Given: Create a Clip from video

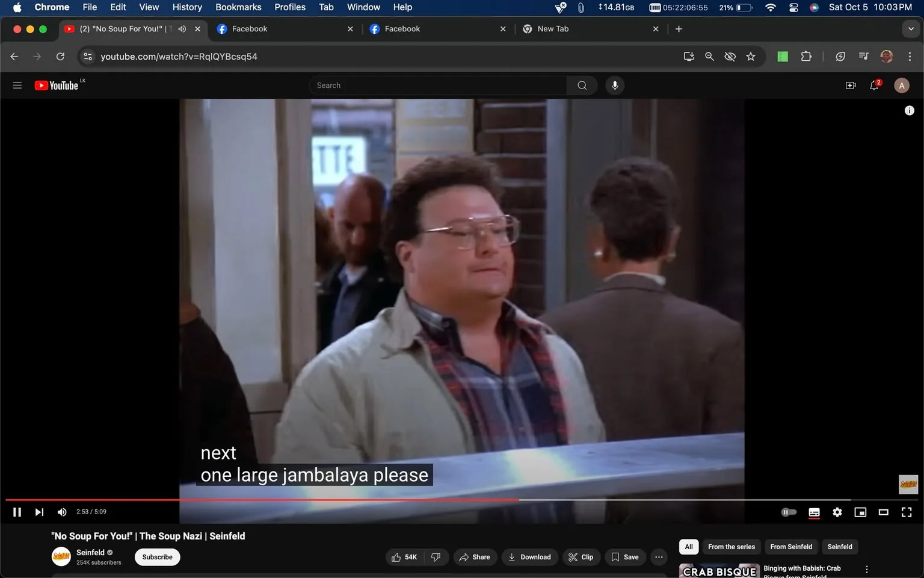Looking at the screenshot, I should [x=581, y=557].
